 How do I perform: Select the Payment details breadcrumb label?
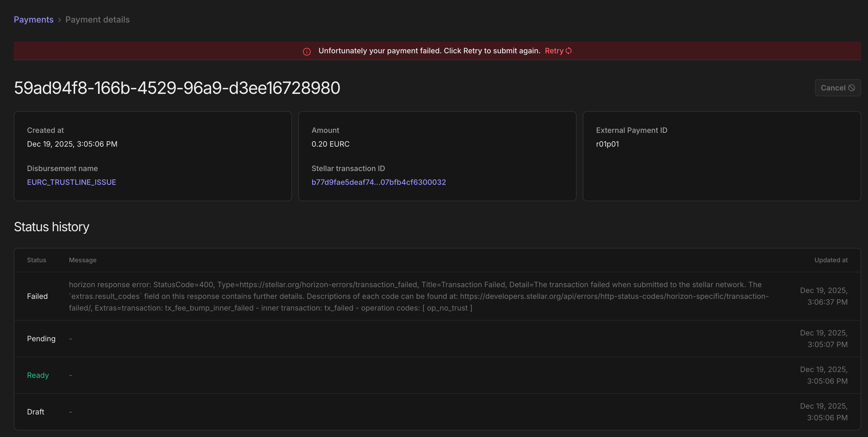(x=98, y=19)
